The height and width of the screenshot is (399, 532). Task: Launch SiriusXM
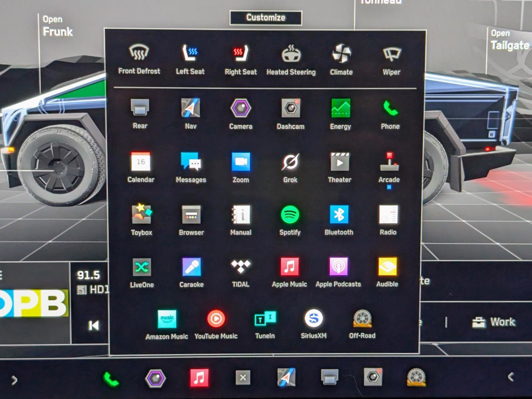click(314, 324)
